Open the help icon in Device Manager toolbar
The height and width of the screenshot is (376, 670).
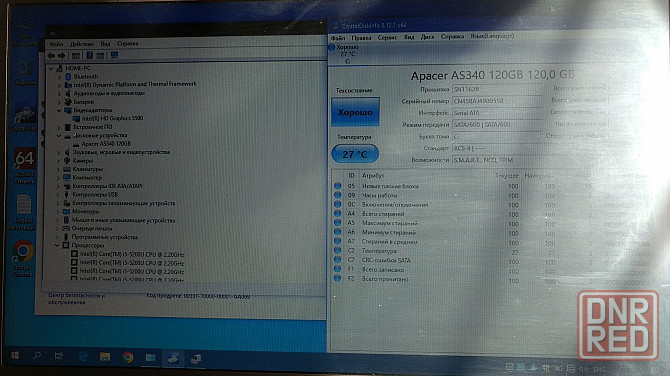(x=89, y=56)
